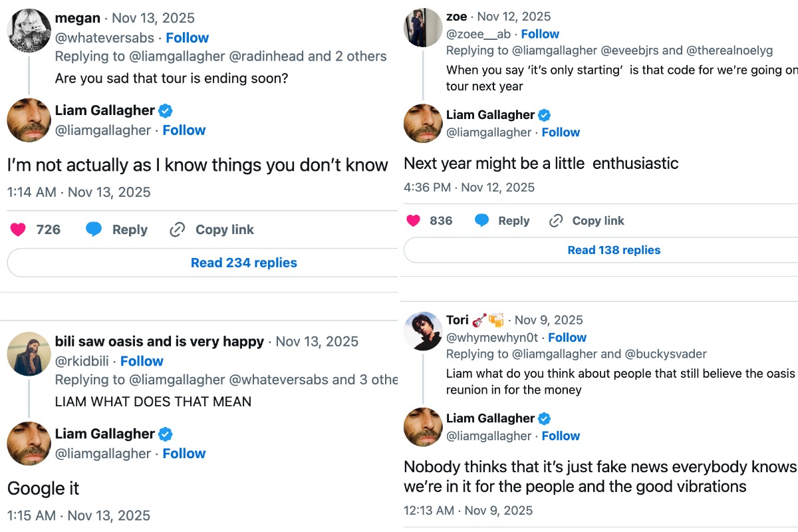Follow user @rkidbili
This screenshot has width=798, height=532.
(142, 361)
